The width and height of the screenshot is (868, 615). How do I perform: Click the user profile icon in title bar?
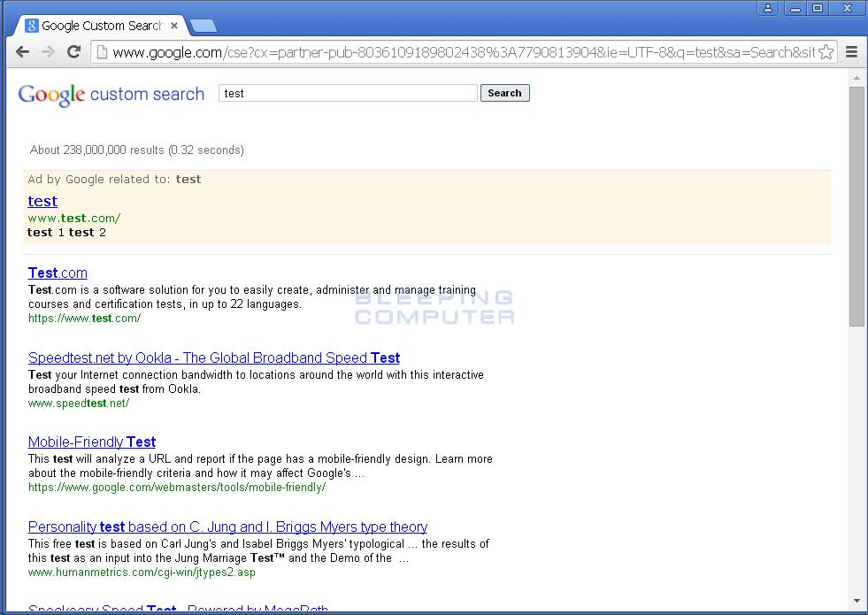(767, 8)
